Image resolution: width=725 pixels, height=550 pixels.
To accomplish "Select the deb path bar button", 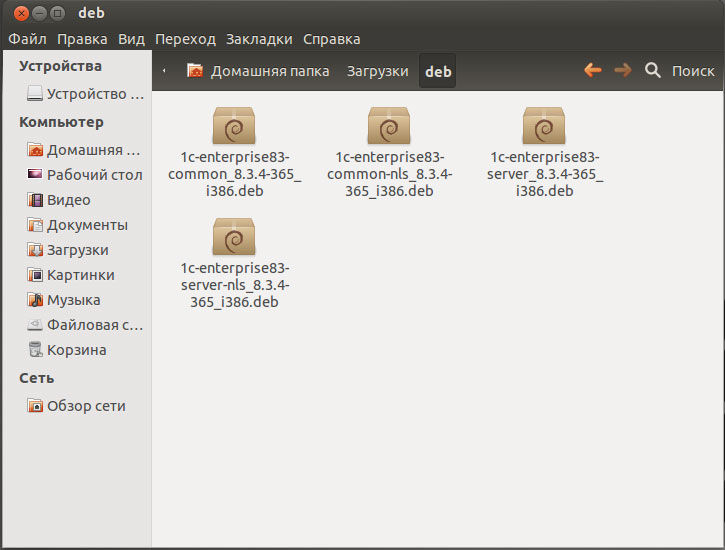I will (x=438, y=71).
